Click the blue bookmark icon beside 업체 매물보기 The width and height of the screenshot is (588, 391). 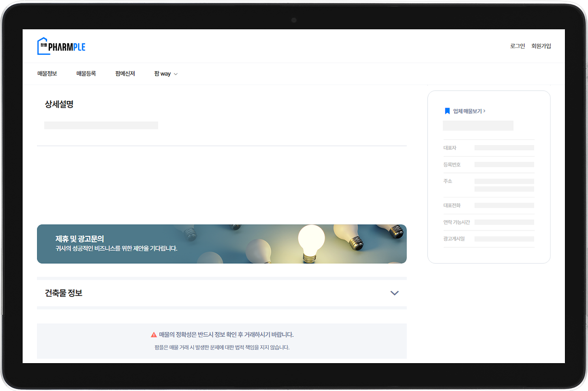(447, 111)
